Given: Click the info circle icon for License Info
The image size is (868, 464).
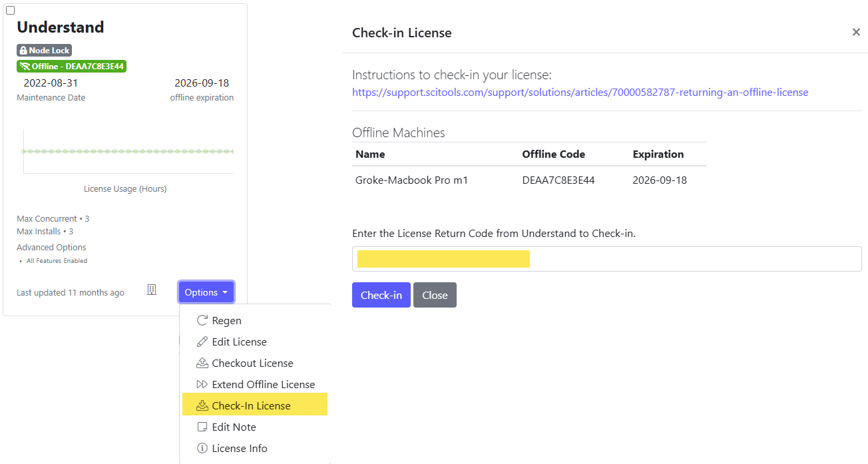Looking at the screenshot, I should coord(202,448).
